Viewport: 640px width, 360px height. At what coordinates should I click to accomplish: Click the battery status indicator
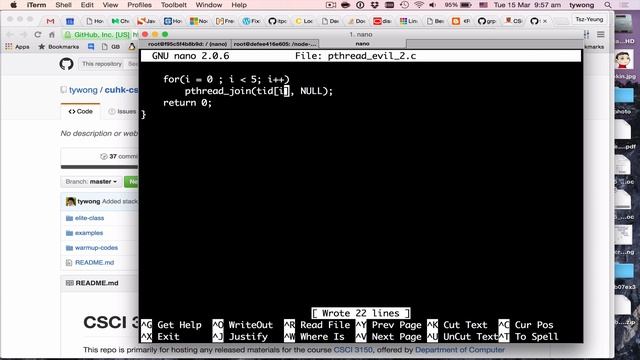[458, 5]
